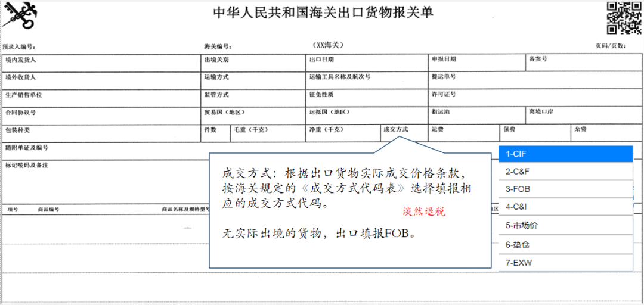This screenshot has width=644, height=305.
Task: Click the 指运港 field
Action: click(476, 116)
